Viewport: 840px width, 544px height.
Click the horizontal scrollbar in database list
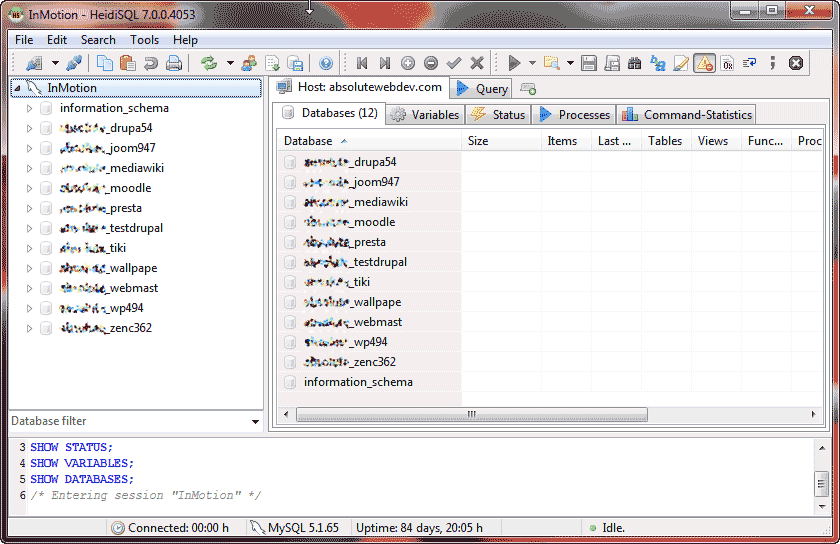471,414
